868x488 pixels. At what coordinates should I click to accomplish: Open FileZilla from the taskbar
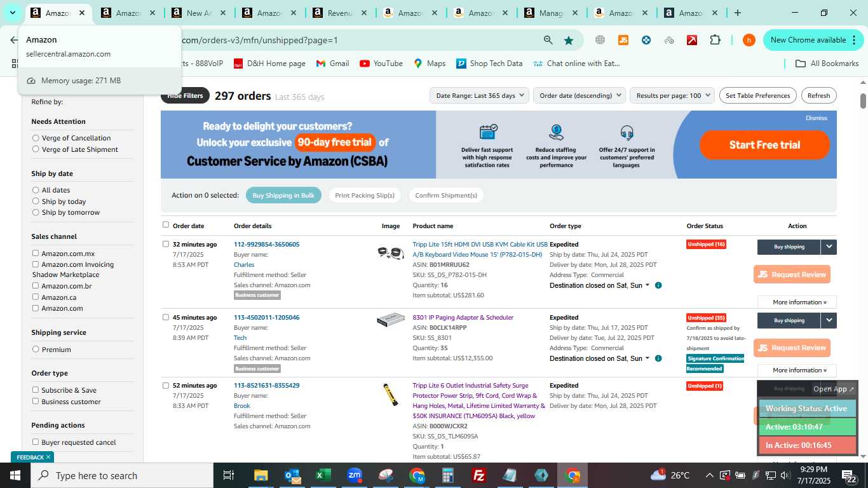tap(479, 475)
